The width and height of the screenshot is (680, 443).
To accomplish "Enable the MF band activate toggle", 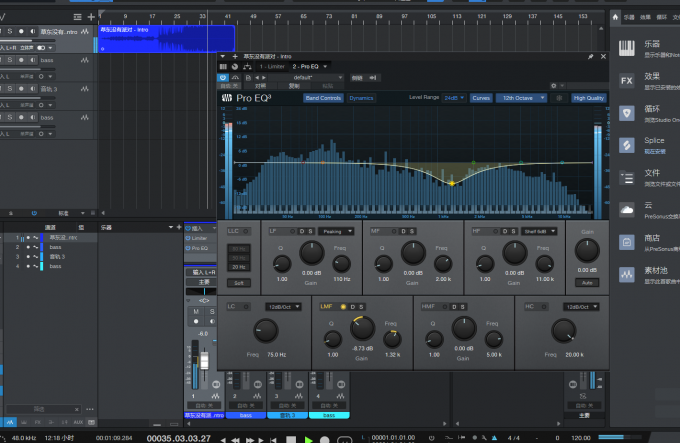I will [x=394, y=231].
